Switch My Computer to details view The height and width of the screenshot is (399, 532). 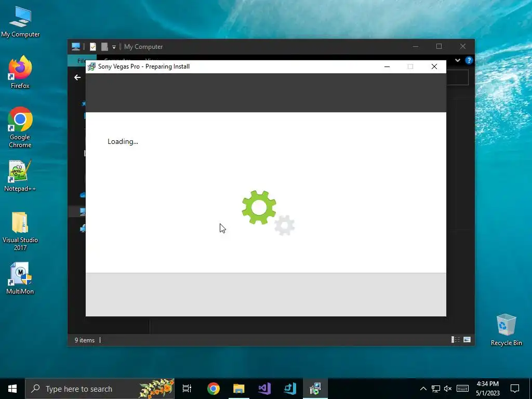[455, 340]
